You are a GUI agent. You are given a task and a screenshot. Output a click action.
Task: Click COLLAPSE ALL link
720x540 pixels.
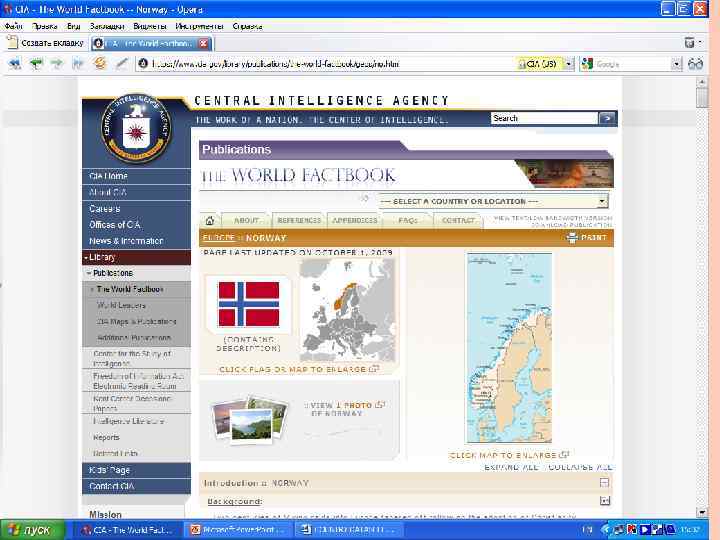tap(580, 467)
